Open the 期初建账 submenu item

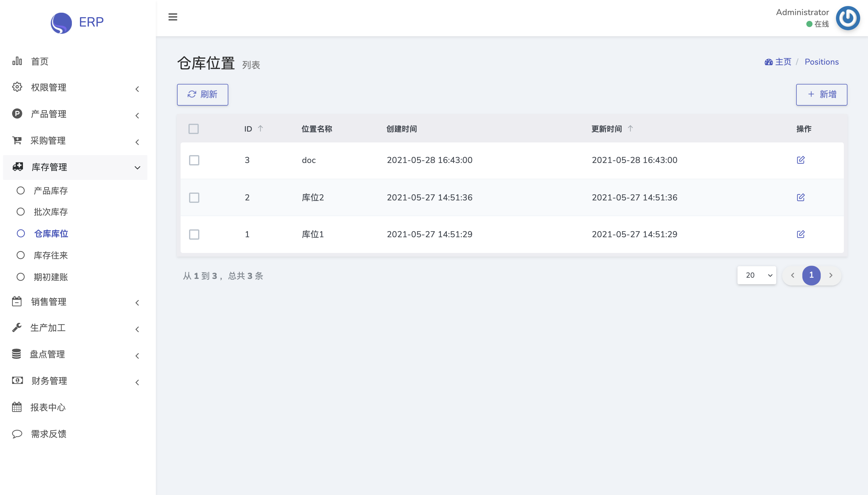click(51, 277)
